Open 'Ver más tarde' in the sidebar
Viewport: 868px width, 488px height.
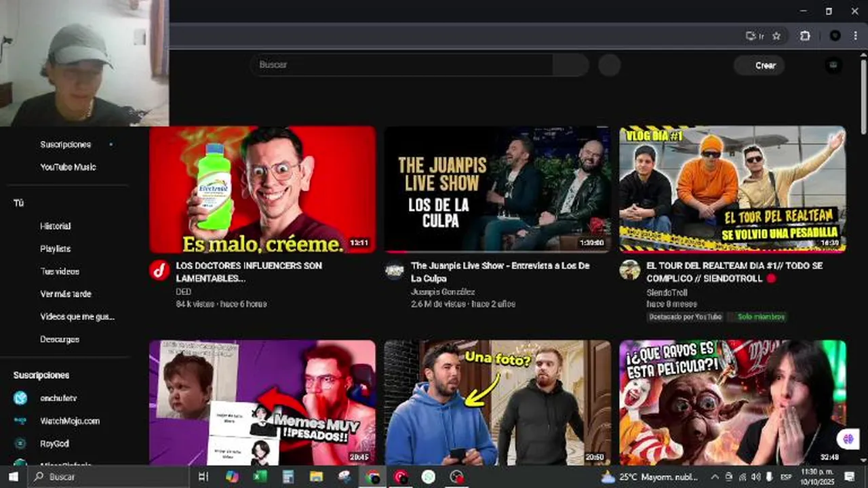tap(65, 294)
